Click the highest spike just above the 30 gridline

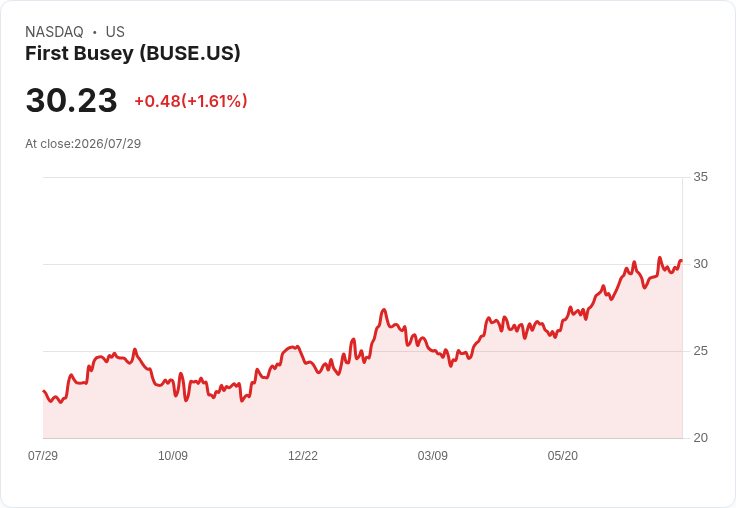(659, 257)
